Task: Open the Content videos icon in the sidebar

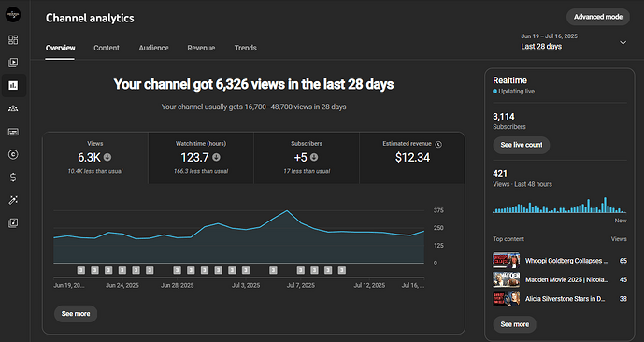Action: tap(13, 63)
